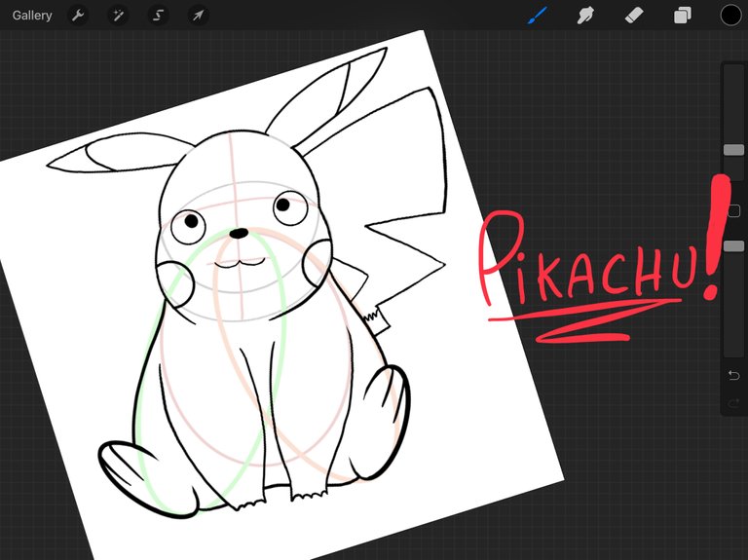Screen dimensions: 748x560
Task: Select the Smudge tool
Action: (585, 16)
